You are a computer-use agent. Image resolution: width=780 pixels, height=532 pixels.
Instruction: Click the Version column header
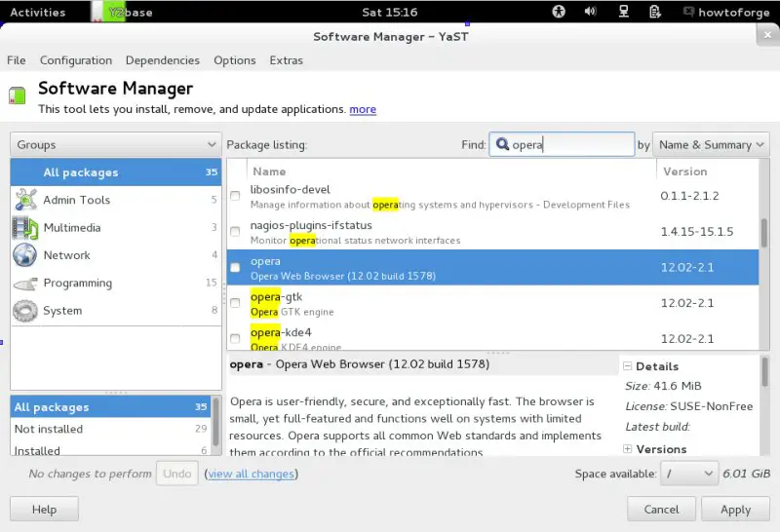pos(707,171)
